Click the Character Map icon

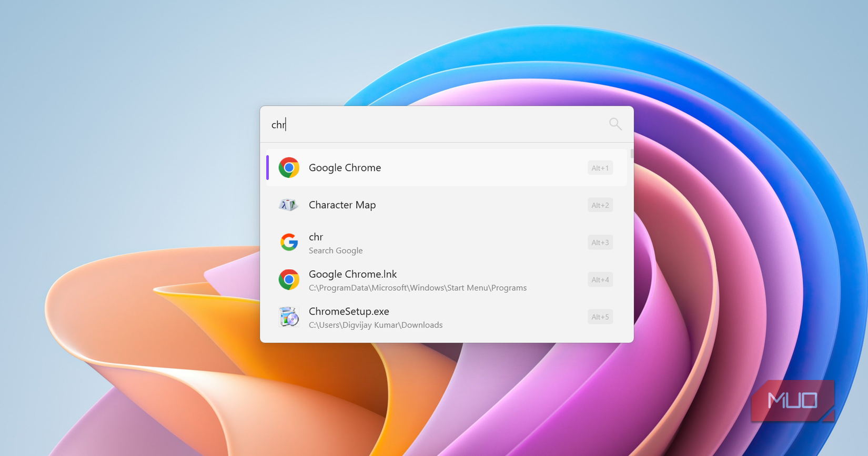(288, 205)
